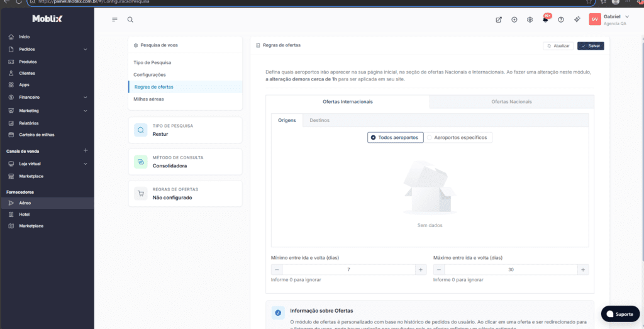The height and width of the screenshot is (329, 644).
Task: Click the Método de Consulta card icon
Action: pyautogui.click(x=140, y=162)
